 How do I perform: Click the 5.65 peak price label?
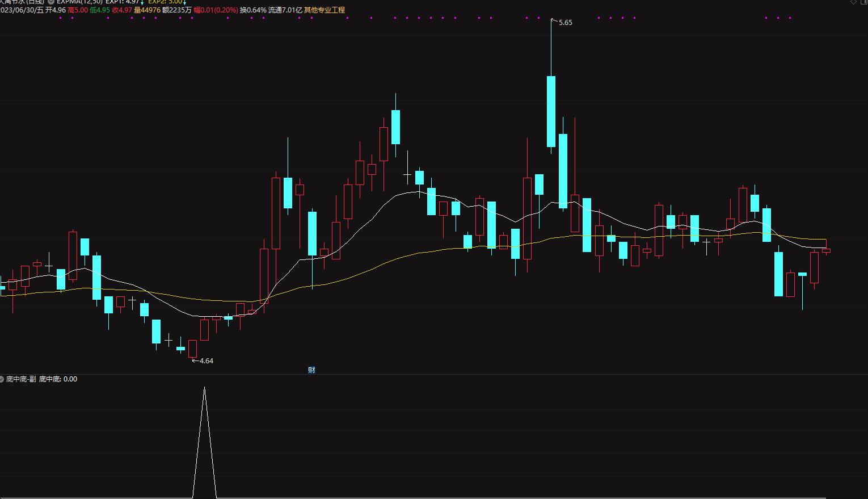pos(566,23)
